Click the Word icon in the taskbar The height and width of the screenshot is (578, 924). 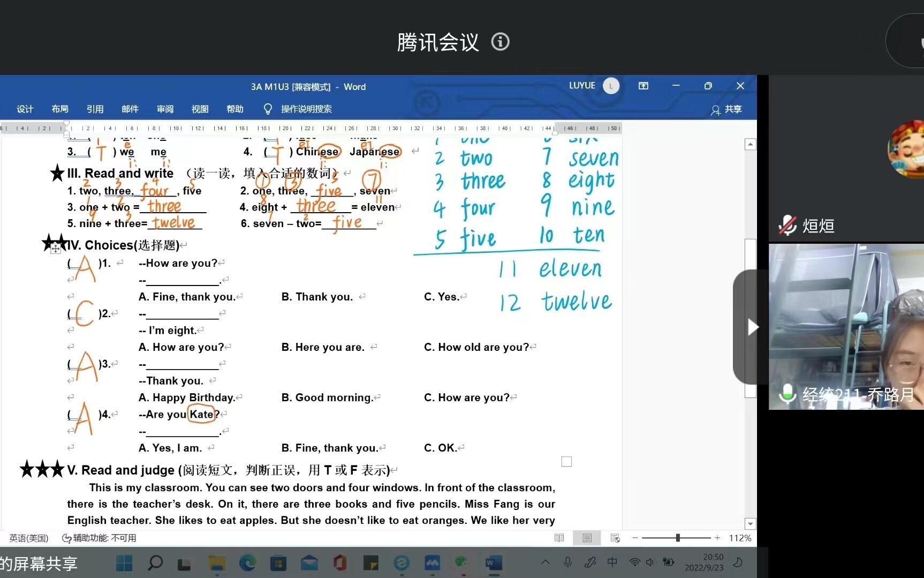tap(493, 562)
